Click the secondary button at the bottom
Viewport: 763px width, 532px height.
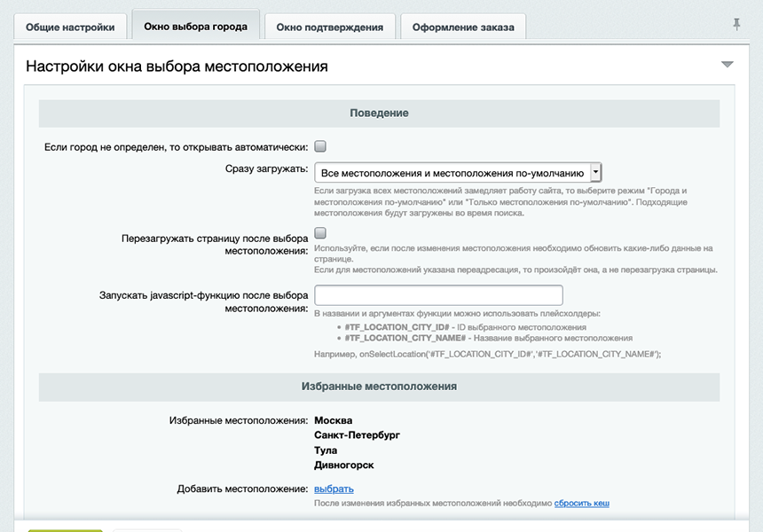pos(145,528)
